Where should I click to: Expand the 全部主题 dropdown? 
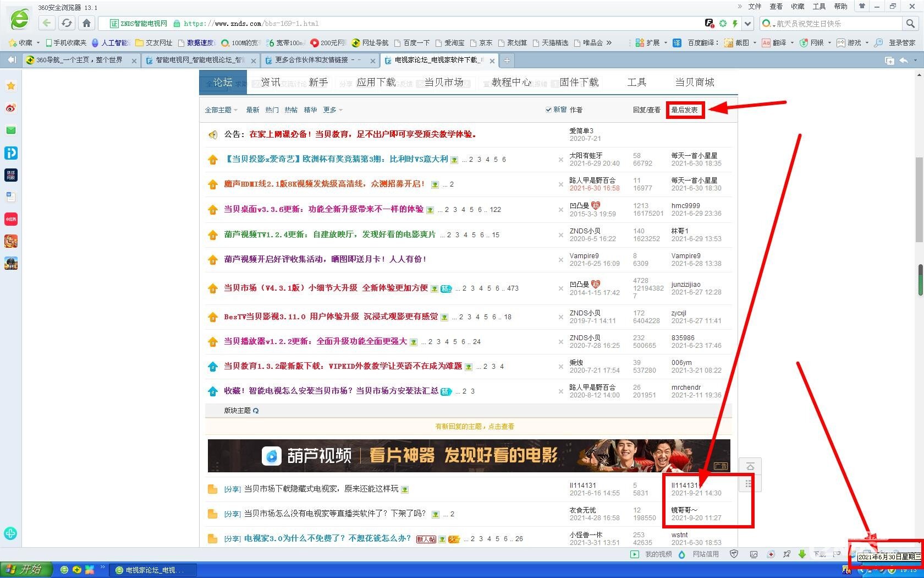click(221, 110)
